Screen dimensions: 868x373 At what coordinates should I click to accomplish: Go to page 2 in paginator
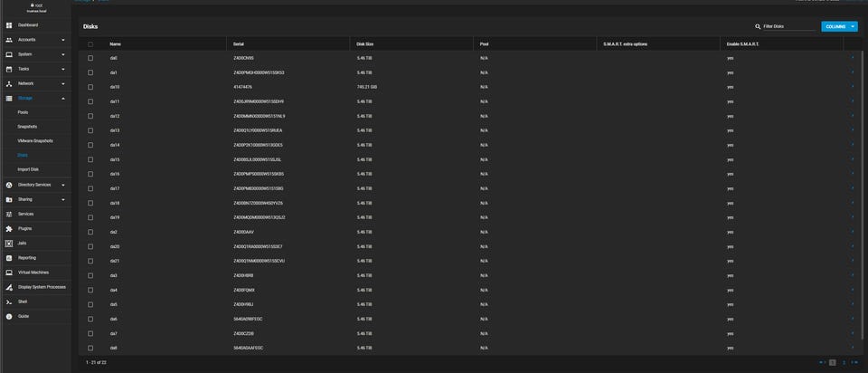point(844,362)
